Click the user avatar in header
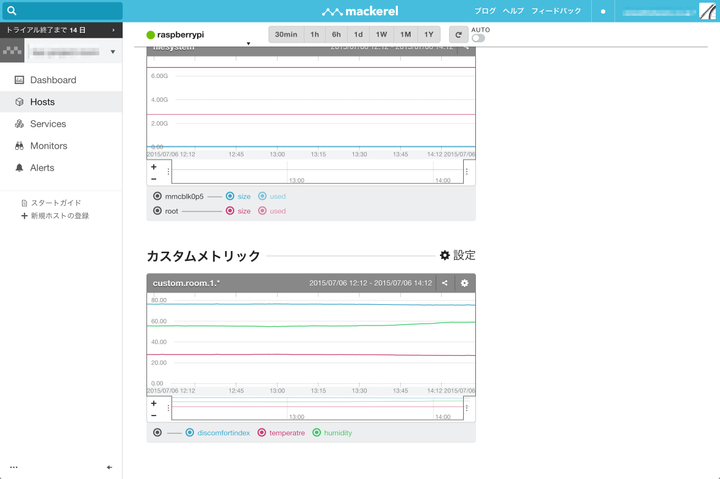The width and height of the screenshot is (720, 479). point(707,11)
